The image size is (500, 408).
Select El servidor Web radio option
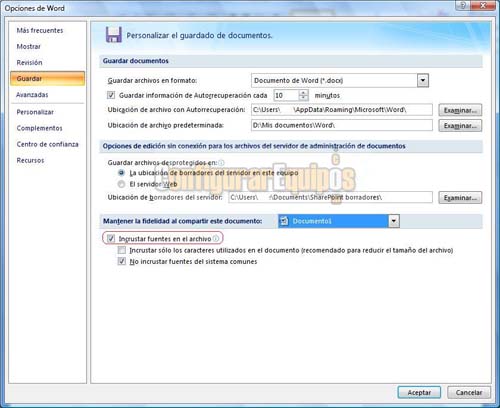coord(122,184)
